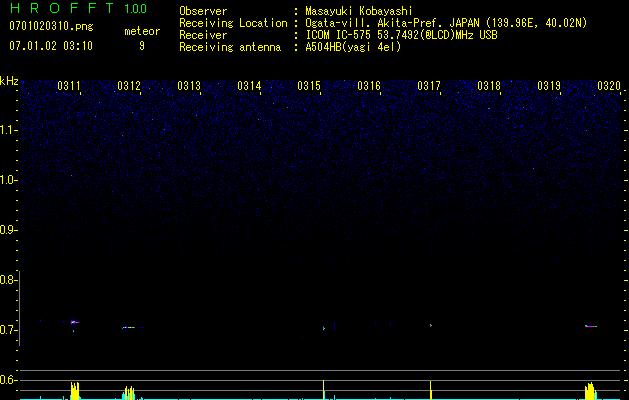The image size is (629, 400).
Task: Click the meteor echo trace at 0311
Action: click(x=75, y=322)
